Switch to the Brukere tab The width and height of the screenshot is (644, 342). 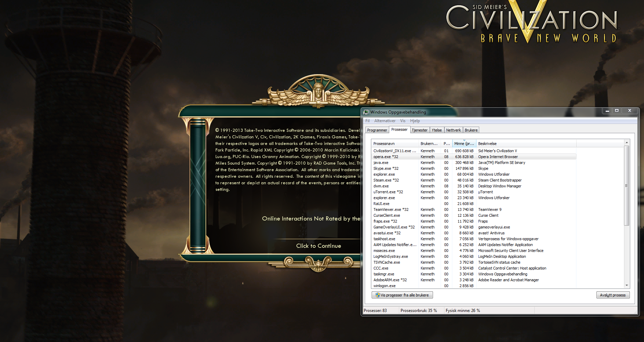pos(471,130)
